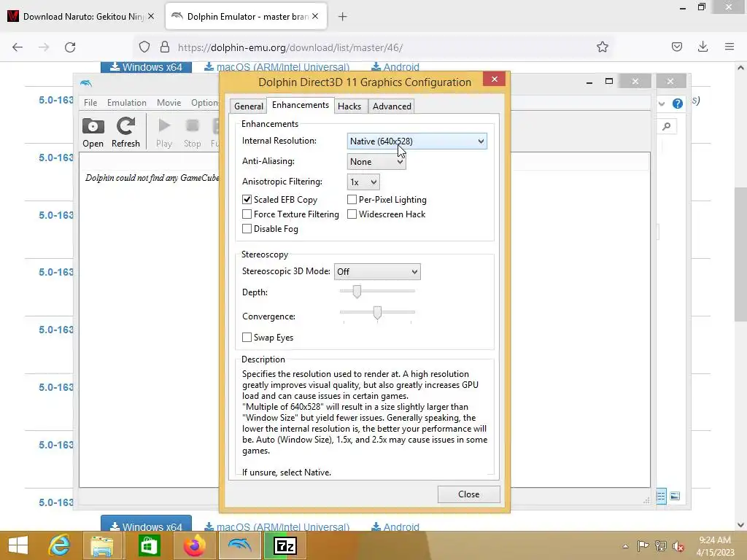This screenshot has width=747, height=560.
Task: Close the Download Naruto tab
Action: coord(150,17)
